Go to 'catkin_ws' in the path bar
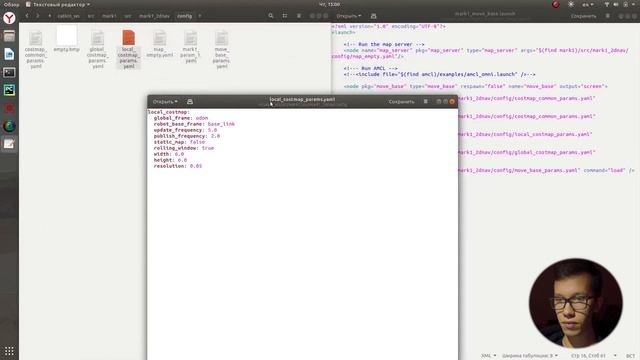This screenshot has width=640, height=360. pos(68,16)
